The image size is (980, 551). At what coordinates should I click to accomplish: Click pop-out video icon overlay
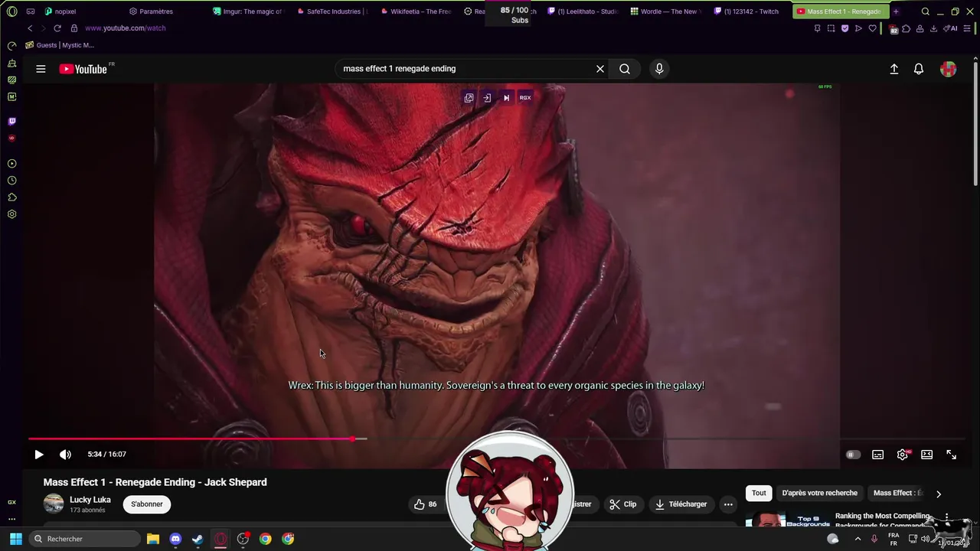(469, 98)
